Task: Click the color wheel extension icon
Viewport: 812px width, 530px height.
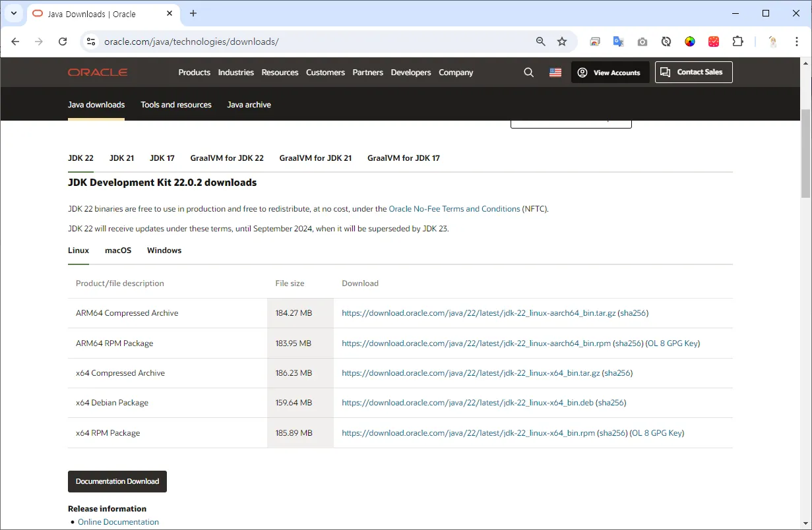Action: pyautogui.click(x=690, y=42)
